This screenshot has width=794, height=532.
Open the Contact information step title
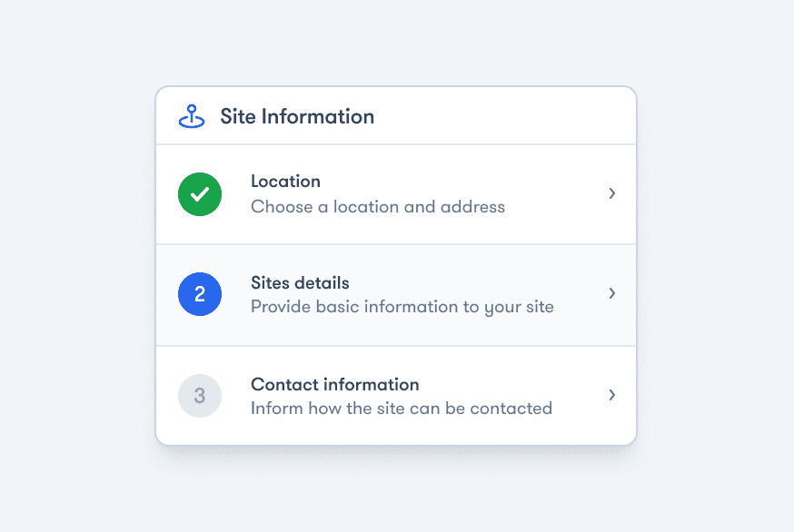coord(334,385)
